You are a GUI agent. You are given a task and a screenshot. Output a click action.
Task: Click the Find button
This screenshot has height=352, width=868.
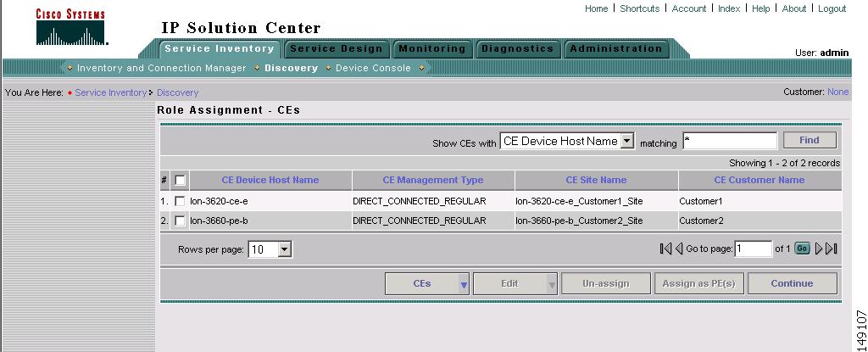[810, 140]
